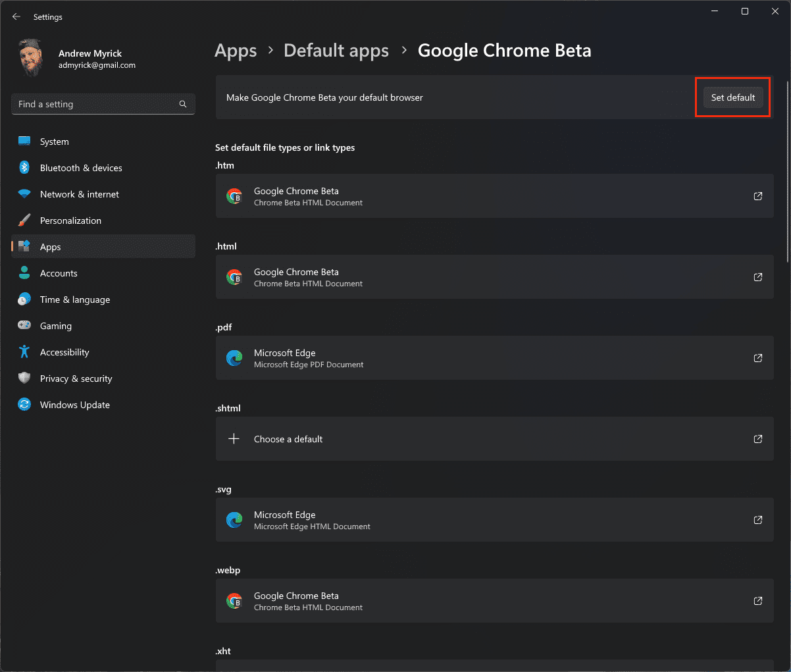
Task: Click the Microsoft Edge icon in .svg row
Action: (x=234, y=520)
